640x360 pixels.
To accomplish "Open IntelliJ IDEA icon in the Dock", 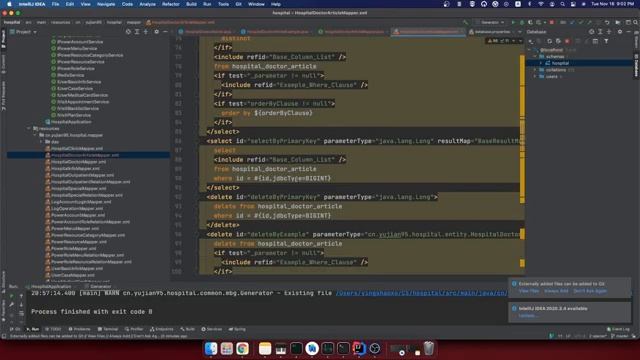I will pos(359,349).
